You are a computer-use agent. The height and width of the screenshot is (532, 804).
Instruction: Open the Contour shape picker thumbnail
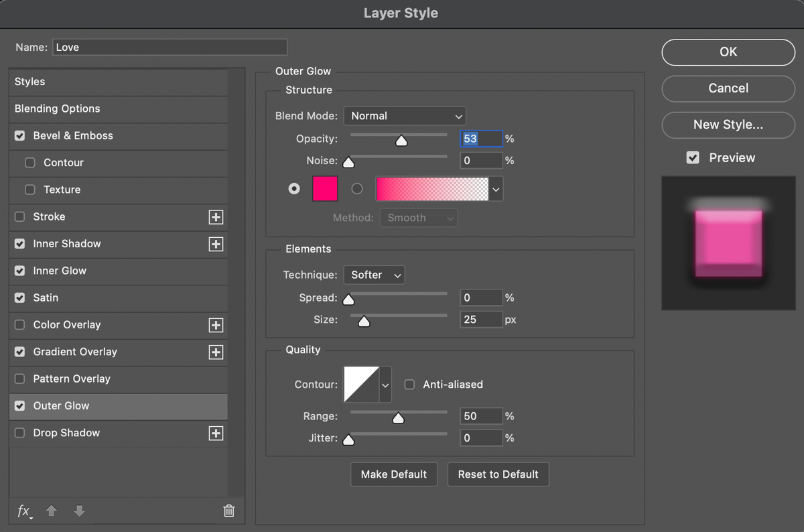click(x=361, y=384)
